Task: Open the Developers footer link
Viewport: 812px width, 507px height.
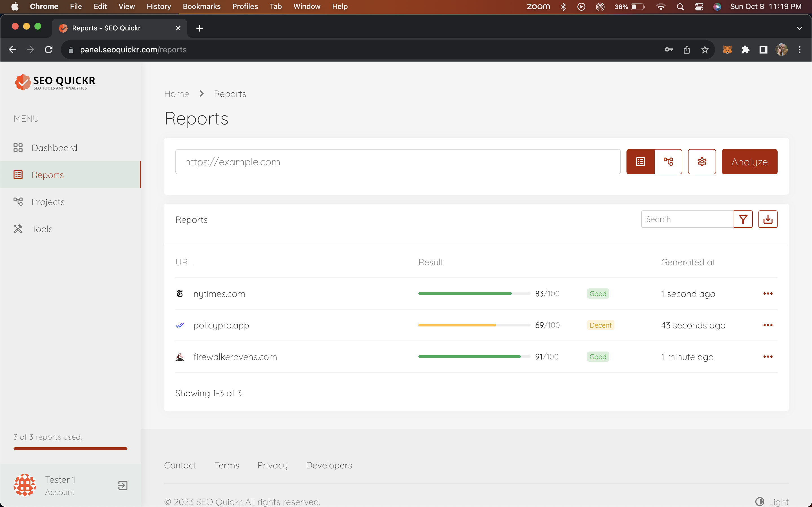Action: (x=329, y=465)
